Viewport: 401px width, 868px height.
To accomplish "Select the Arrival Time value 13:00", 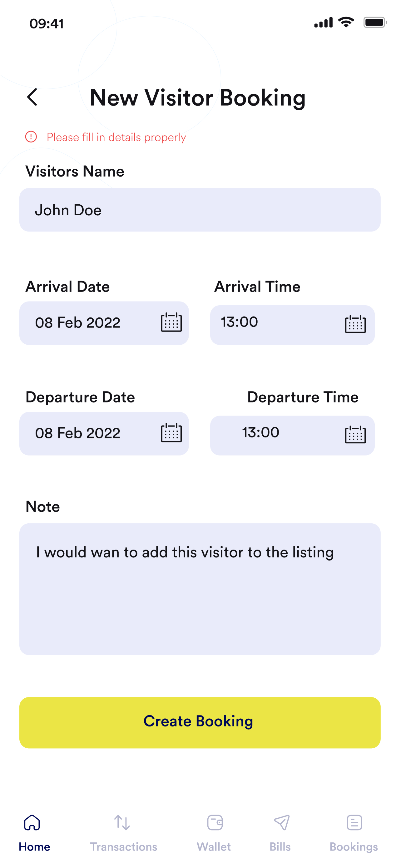I will coord(240,322).
